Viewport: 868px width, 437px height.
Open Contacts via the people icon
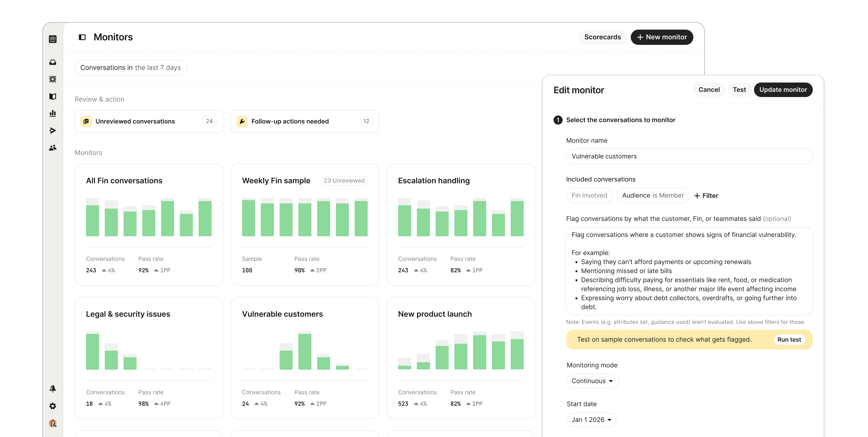(53, 147)
